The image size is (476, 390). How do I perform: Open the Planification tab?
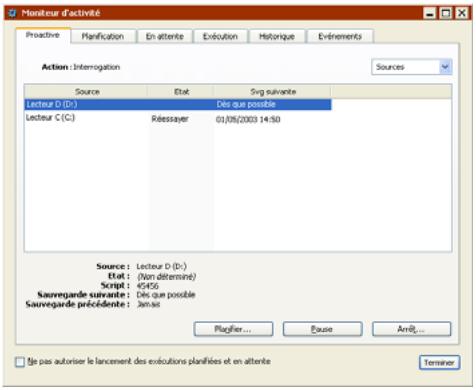[103, 36]
